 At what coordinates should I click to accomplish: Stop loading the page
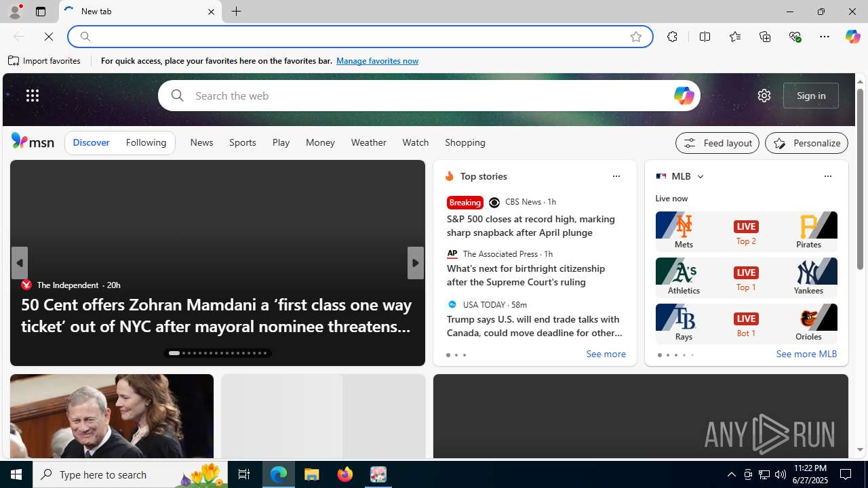tap(49, 37)
